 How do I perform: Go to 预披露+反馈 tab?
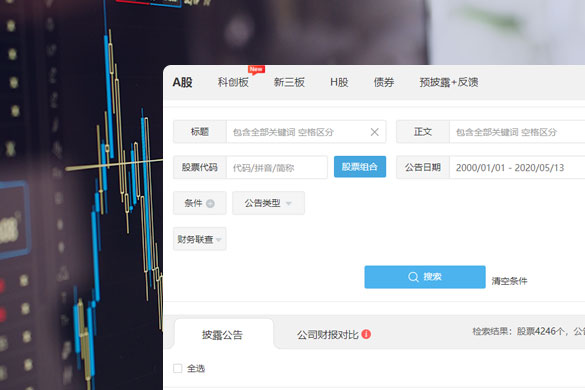[x=449, y=82]
